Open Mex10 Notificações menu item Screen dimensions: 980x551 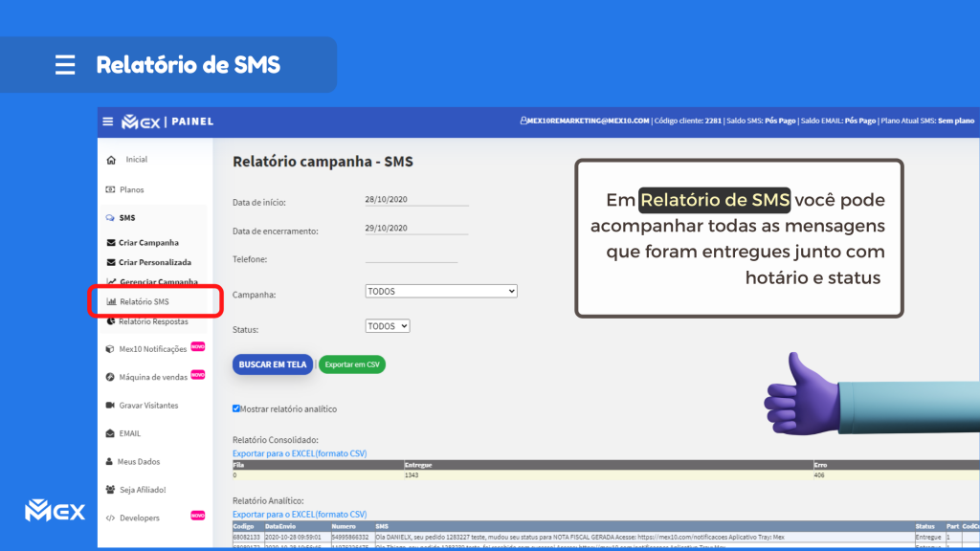[153, 349]
